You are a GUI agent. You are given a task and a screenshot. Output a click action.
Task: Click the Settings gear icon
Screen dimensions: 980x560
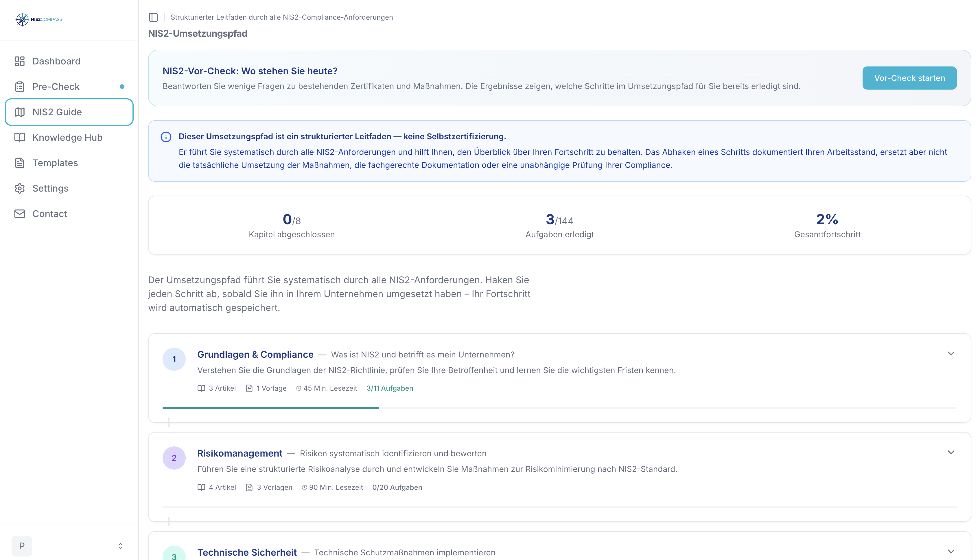click(20, 188)
